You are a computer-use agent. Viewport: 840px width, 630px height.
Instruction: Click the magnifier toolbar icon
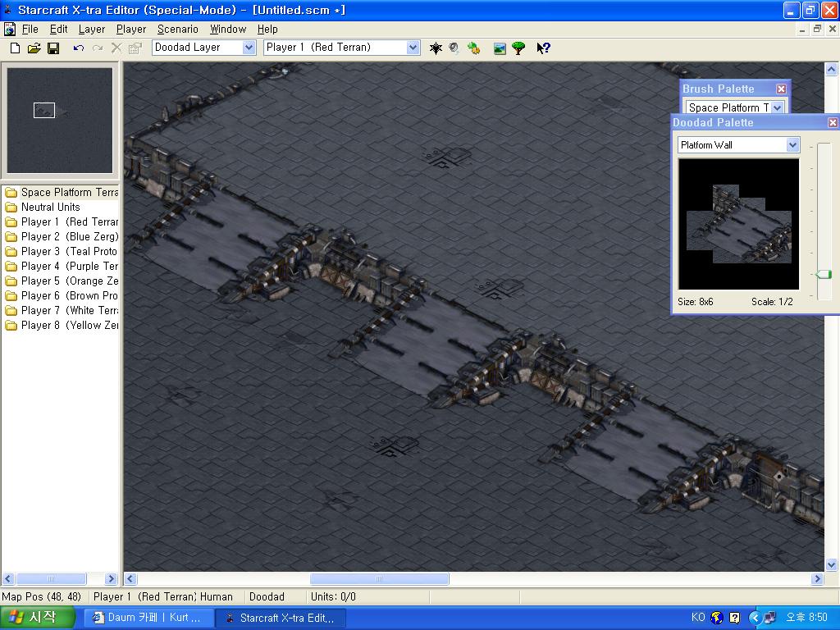pyautogui.click(x=454, y=48)
